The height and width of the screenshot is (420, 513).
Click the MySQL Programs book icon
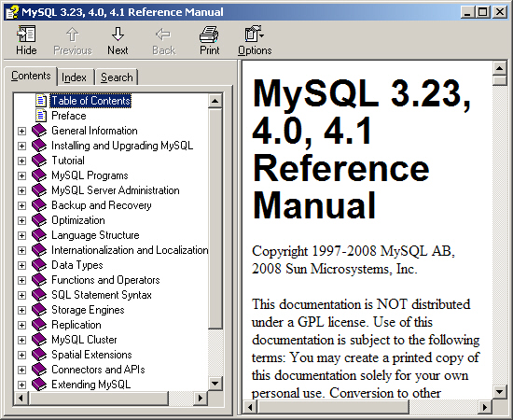pyautogui.click(x=39, y=175)
